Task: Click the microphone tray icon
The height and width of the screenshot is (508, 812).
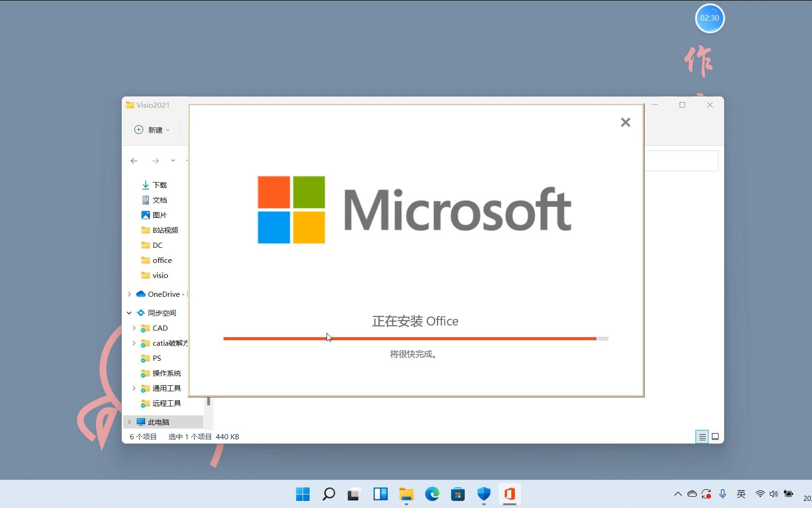Action: pyautogui.click(x=723, y=494)
